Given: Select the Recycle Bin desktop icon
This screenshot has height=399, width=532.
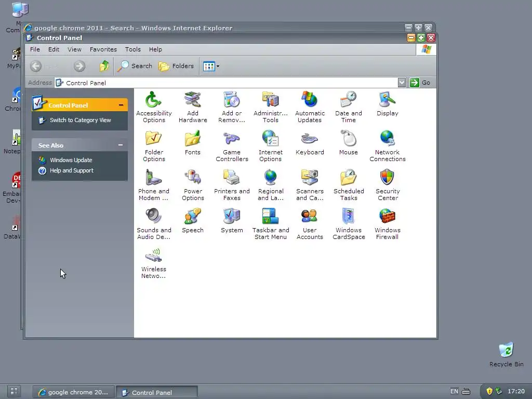Looking at the screenshot, I should point(506,355).
